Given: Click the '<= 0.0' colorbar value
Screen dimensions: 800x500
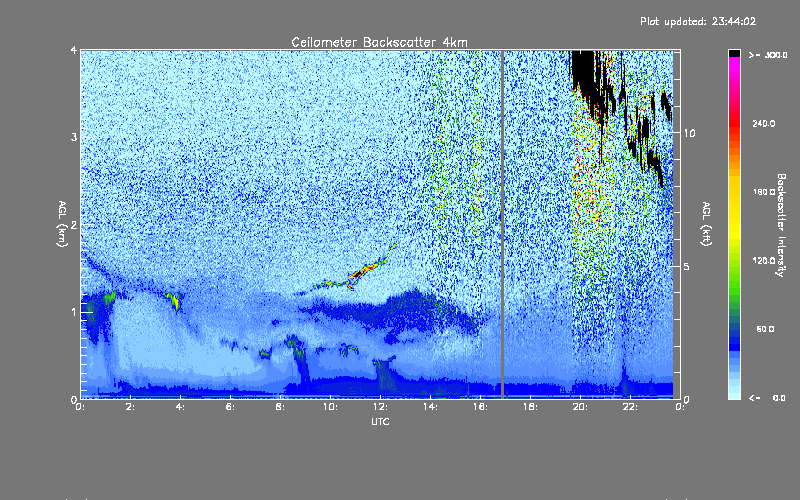Looking at the screenshot, I should (x=768, y=397).
